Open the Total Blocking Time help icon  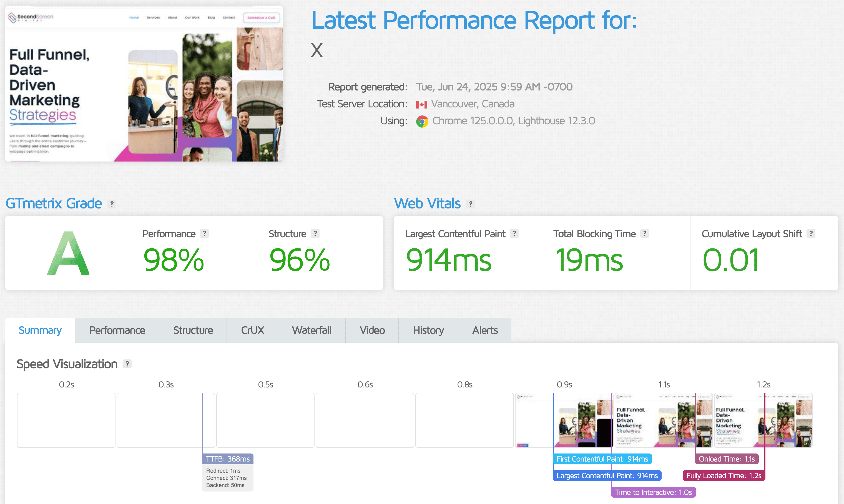coord(644,233)
